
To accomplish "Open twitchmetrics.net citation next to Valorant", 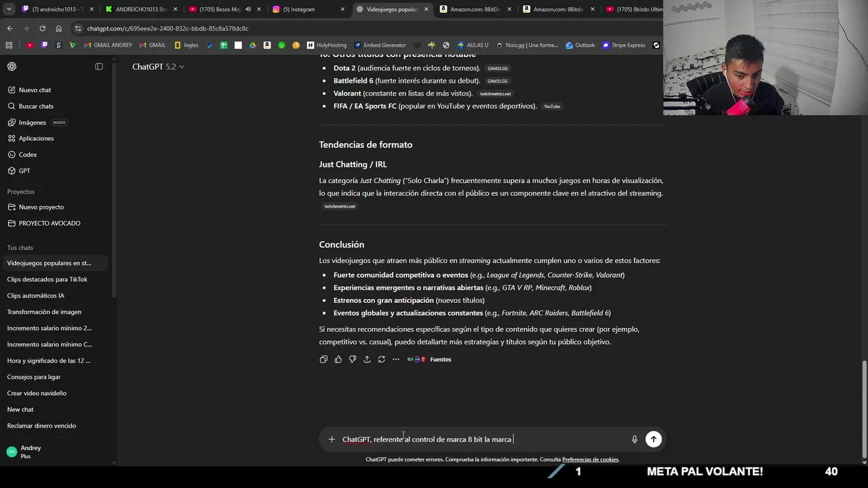I will [495, 94].
